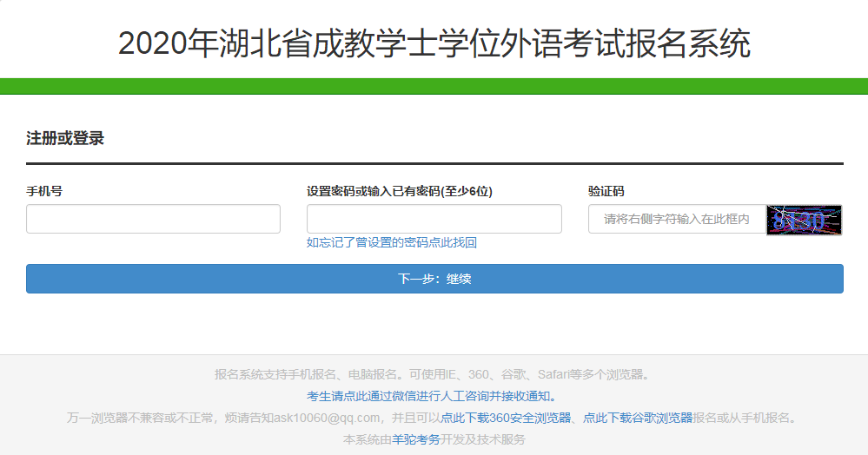This screenshot has height=455, width=868.
Task: Click the 验证码 captcha text input
Action: point(676,220)
